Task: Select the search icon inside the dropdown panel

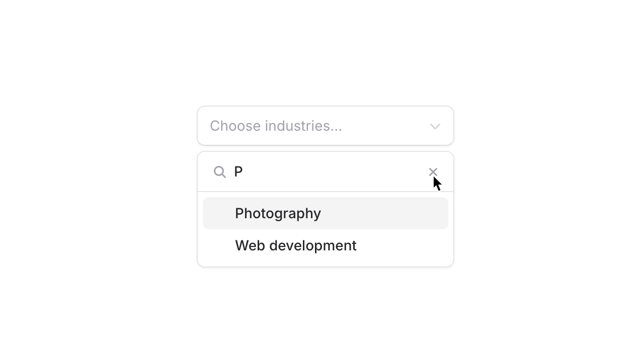Action: 220,171
